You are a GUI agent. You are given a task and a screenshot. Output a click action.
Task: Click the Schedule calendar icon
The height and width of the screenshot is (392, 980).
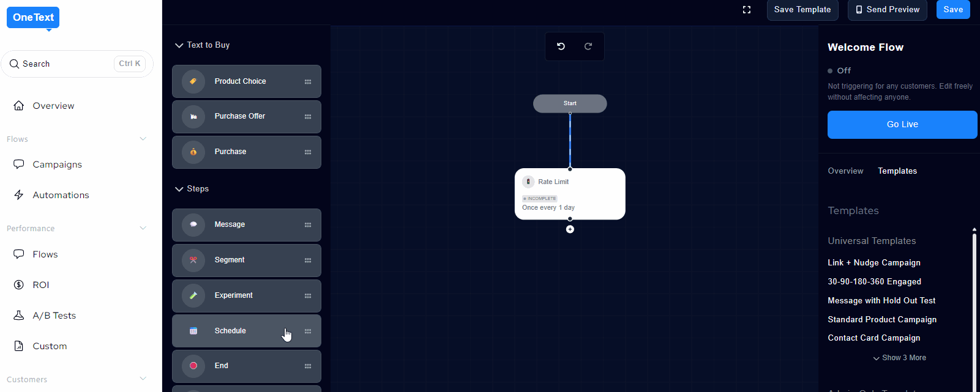point(193,331)
